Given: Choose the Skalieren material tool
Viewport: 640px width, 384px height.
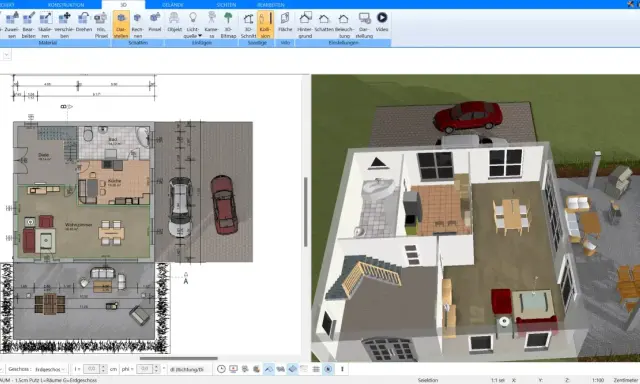Looking at the screenshot, I should (x=45, y=25).
